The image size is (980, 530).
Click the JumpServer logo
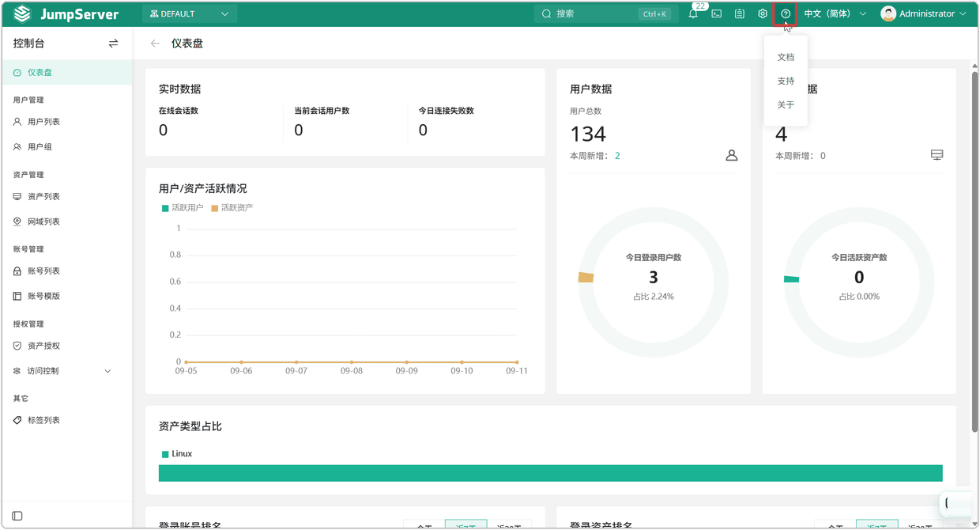pyautogui.click(x=66, y=14)
